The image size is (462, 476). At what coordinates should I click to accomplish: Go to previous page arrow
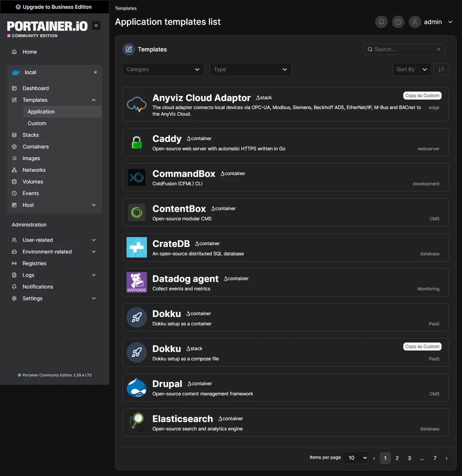pos(374,458)
